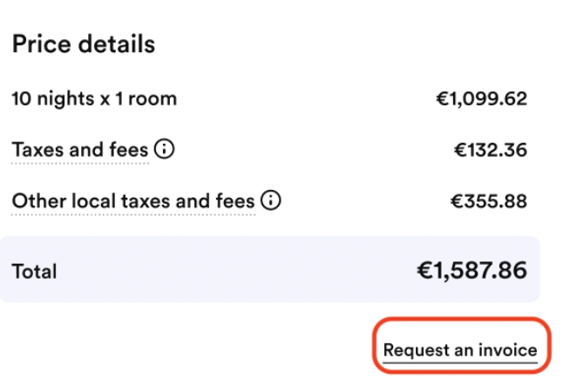Image resolution: width=563 pixels, height=392 pixels.
Task: Click the word Taxes in Taxes and fees
Action: coord(37,150)
